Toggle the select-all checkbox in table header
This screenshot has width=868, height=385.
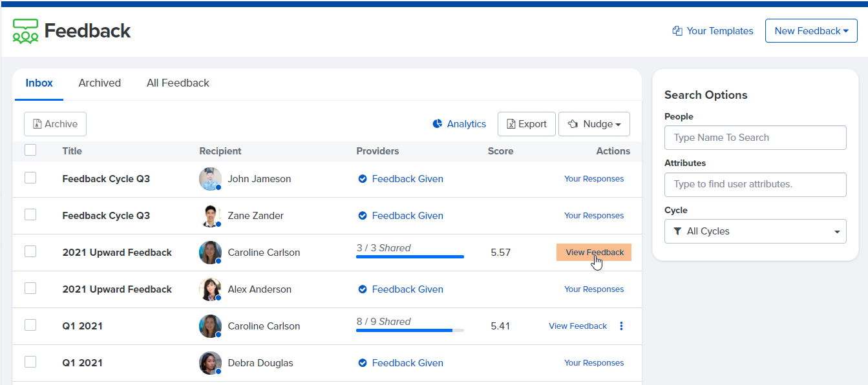(x=30, y=151)
